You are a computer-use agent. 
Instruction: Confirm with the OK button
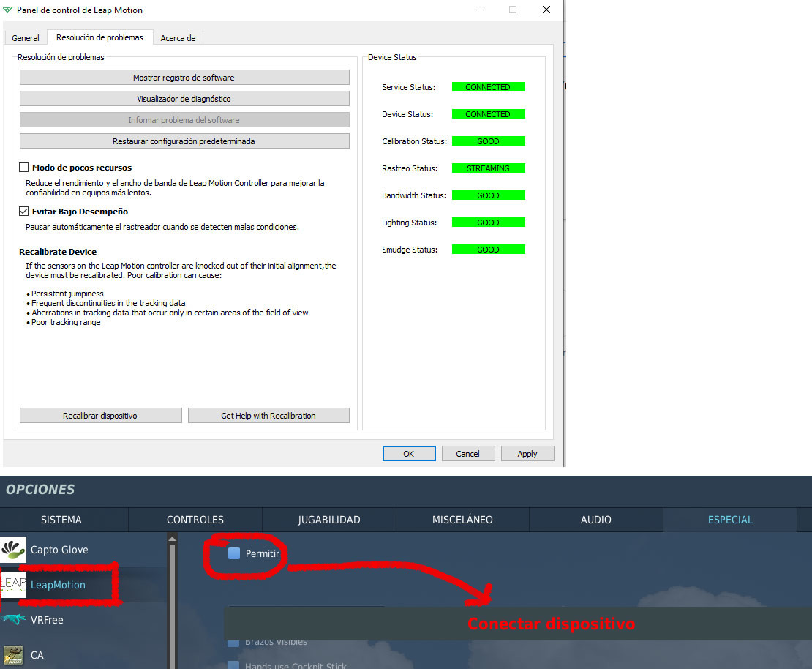pos(409,453)
